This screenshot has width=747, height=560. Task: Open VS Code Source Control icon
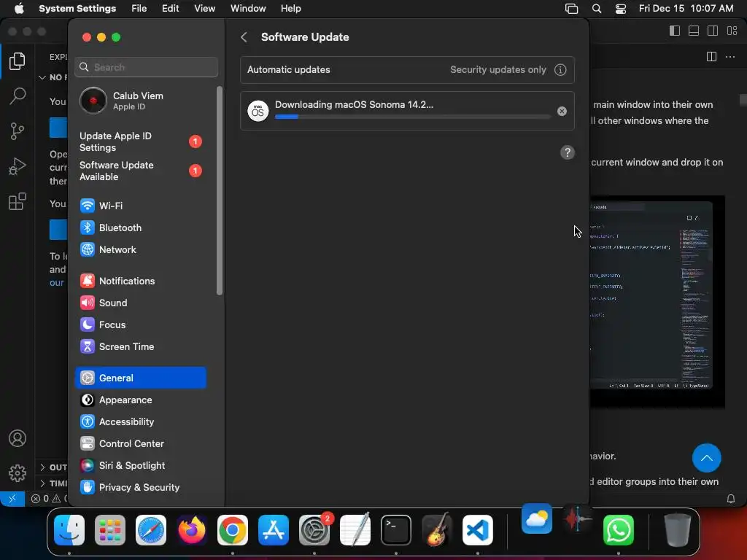coord(18,131)
